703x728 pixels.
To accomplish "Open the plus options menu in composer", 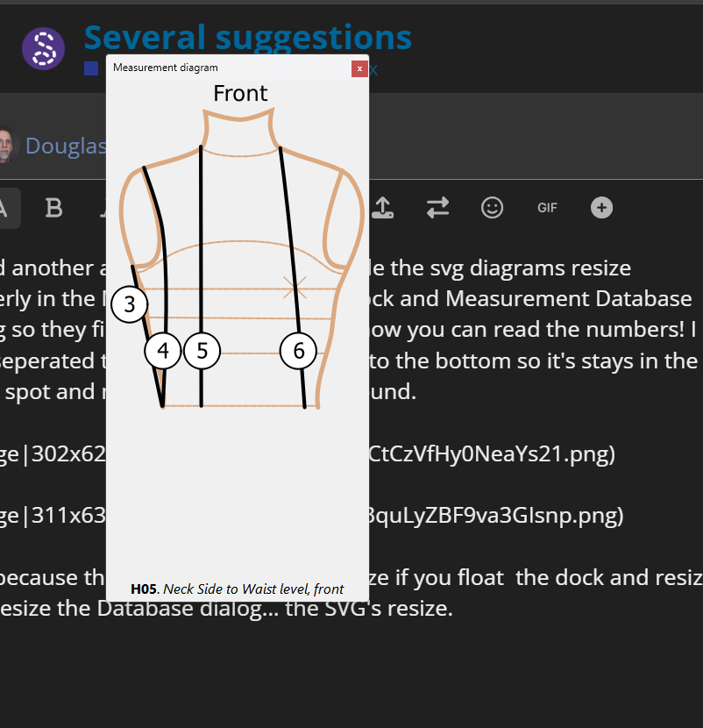I will click(602, 208).
